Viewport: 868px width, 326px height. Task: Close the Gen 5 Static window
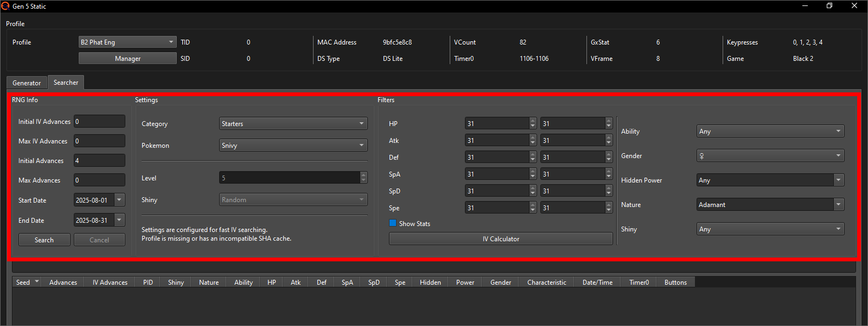(x=854, y=6)
